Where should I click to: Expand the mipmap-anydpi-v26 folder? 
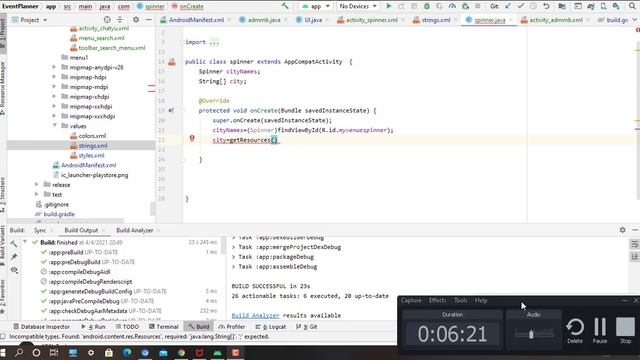click(54, 67)
